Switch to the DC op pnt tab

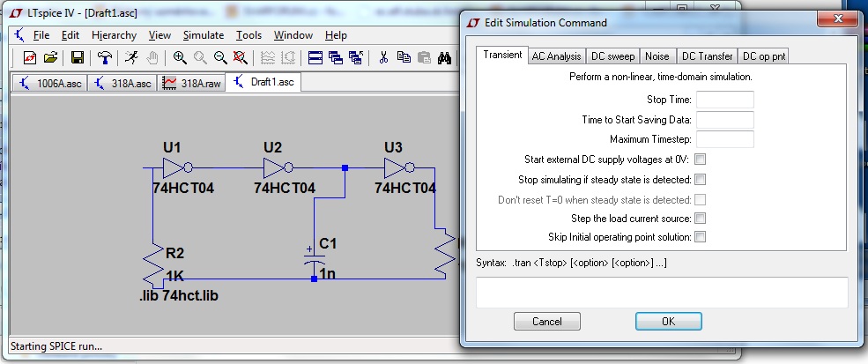click(x=763, y=56)
